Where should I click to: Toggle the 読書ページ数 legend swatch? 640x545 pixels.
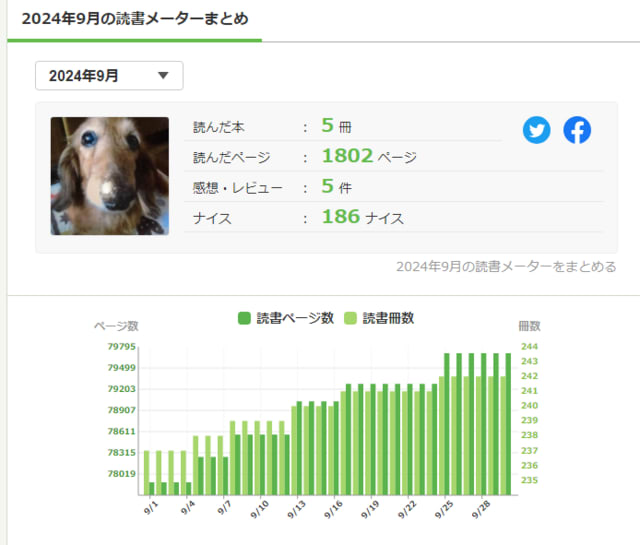[x=244, y=318]
